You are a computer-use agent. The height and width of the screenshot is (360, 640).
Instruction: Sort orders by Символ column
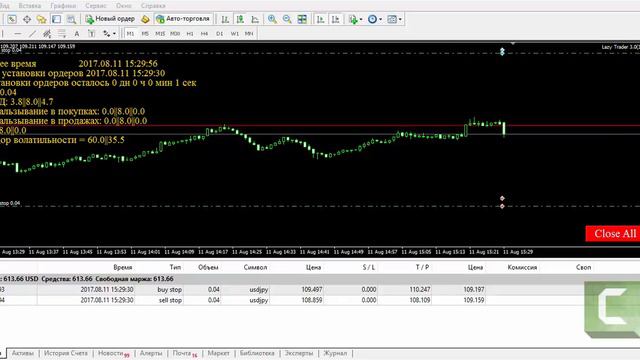(x=255, y=267)
